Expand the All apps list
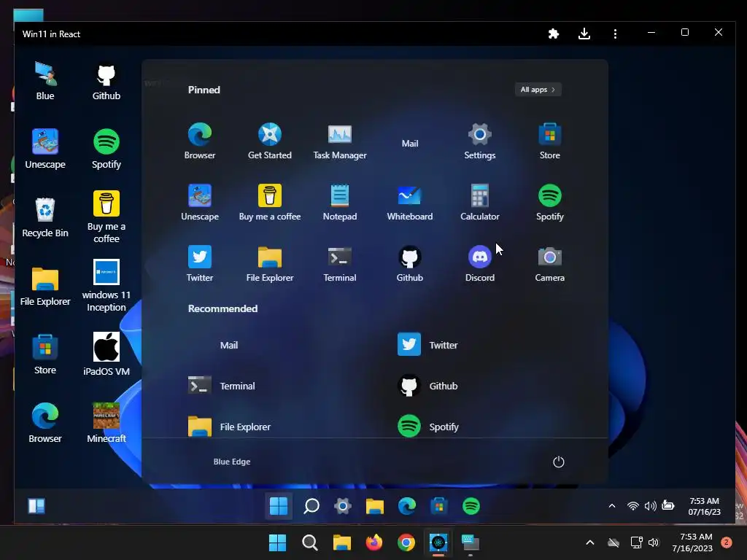 [538, 90]
